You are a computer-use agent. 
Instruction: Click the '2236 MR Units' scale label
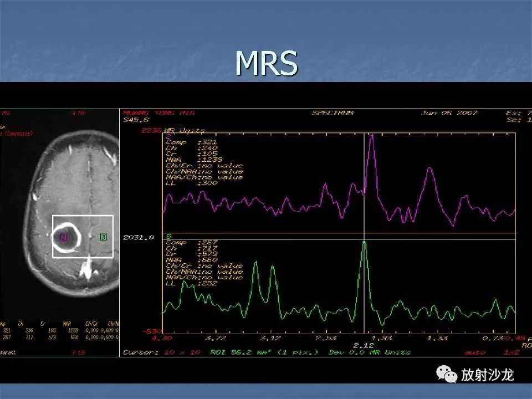tap(173, 130)
